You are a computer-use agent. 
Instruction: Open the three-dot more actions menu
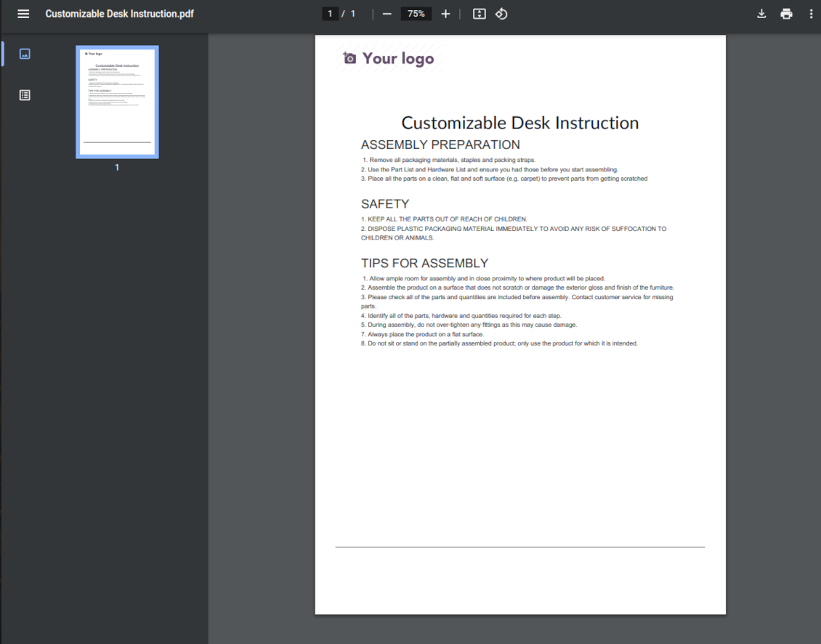(x=811, y=14)
